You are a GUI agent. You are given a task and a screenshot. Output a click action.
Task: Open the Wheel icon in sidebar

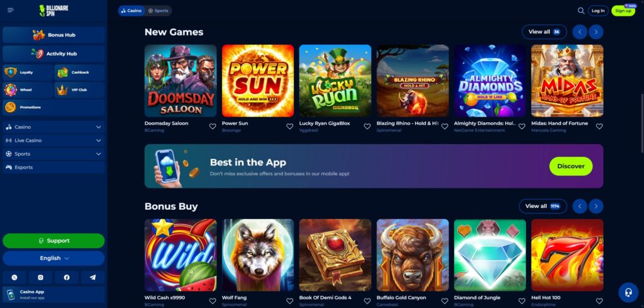pos(11,89)
